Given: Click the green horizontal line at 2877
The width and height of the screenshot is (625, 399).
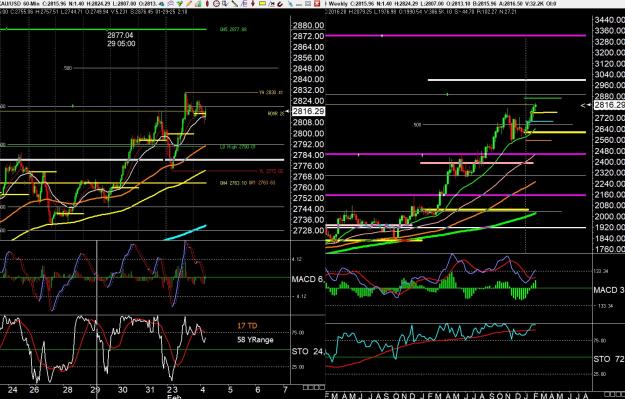Looking at the screenshot, I should pos(103,29).
